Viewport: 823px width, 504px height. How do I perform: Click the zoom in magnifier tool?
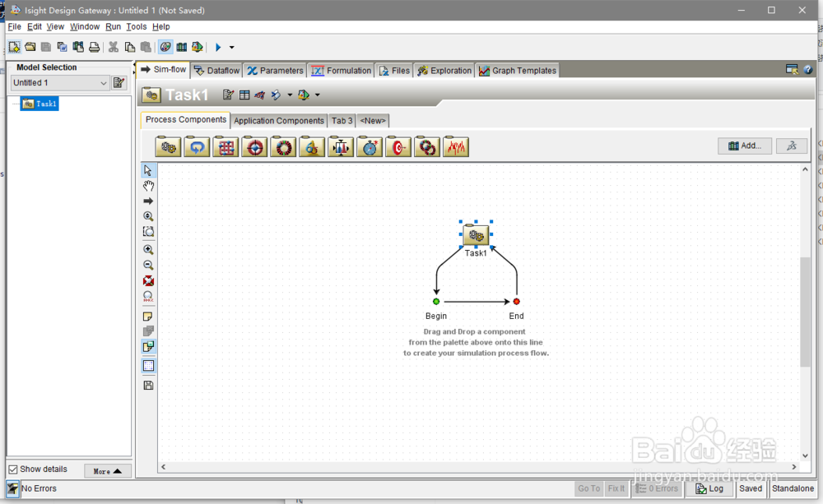point(148,250)
